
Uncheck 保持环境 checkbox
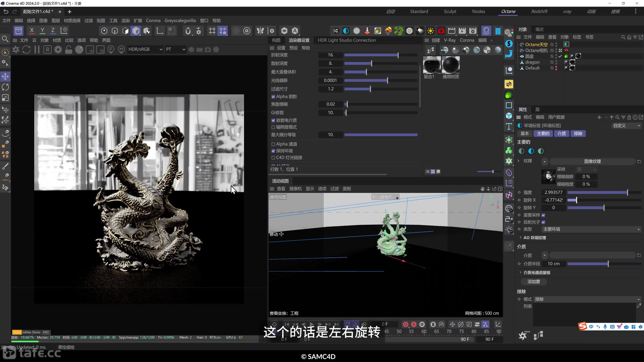click(273, 151)
